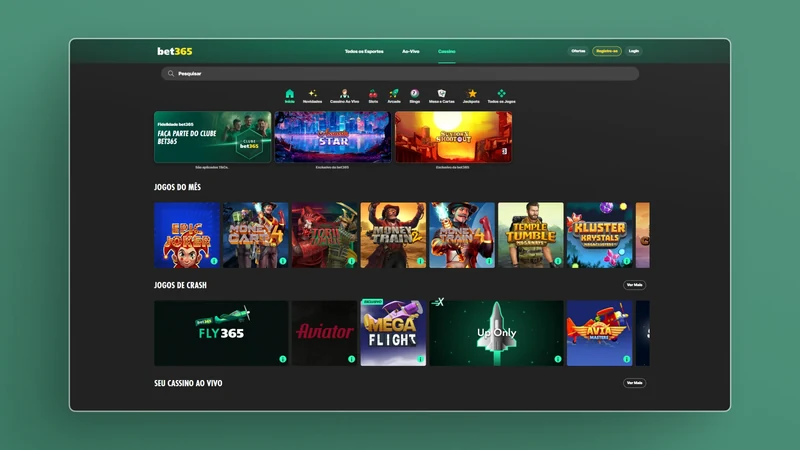Open the Star exclusive game banner
The height and width of the screenshot is (450, 800).
[x=333, y=137]
